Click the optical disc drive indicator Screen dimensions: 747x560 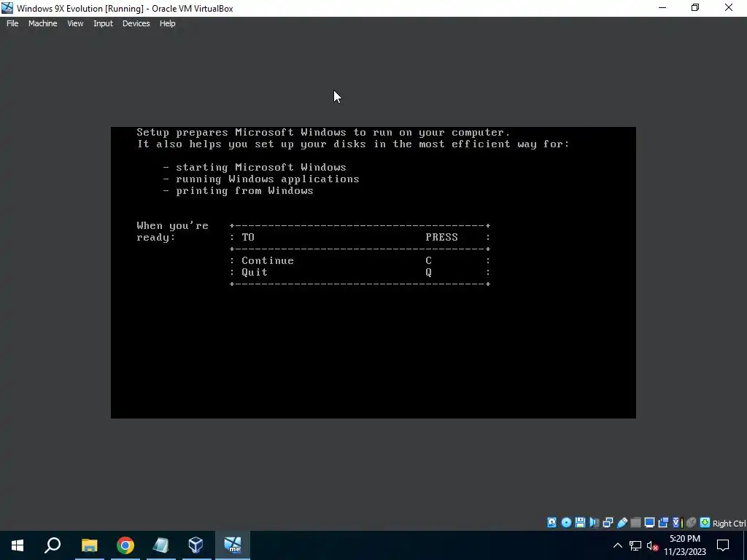pyautogui.click(x=566, y=522)
